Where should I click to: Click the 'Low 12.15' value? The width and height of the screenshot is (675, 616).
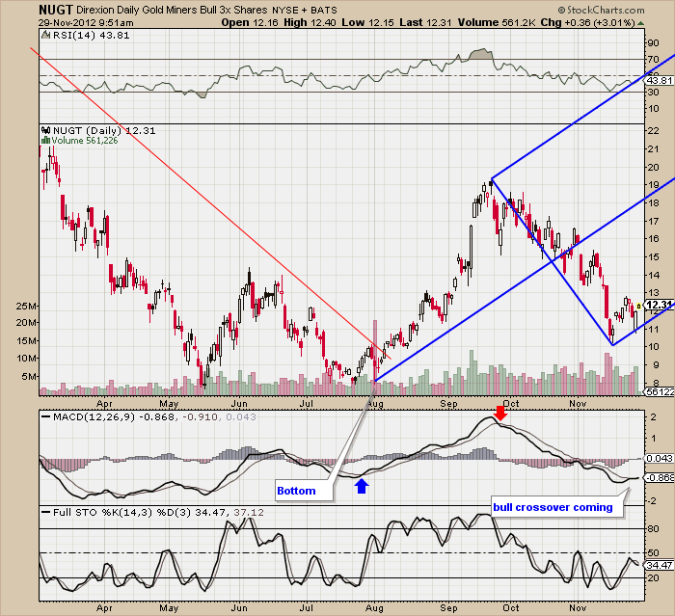click(367, 23)
